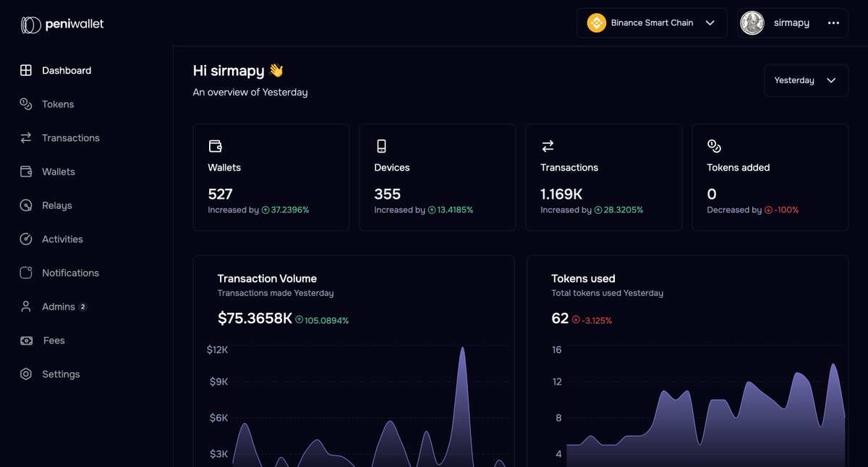
Task: Click the sirmapy profile avatar
Action: (752, 23)
